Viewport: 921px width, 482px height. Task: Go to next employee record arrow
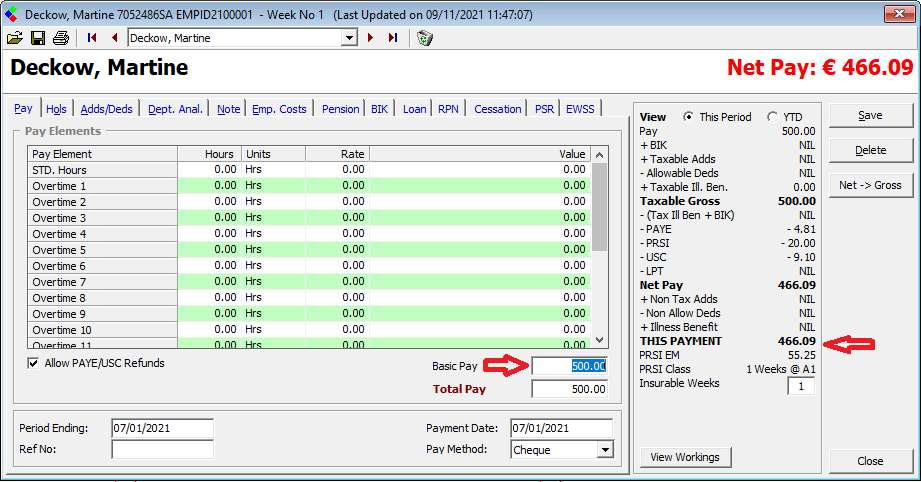tap(371, 38)
